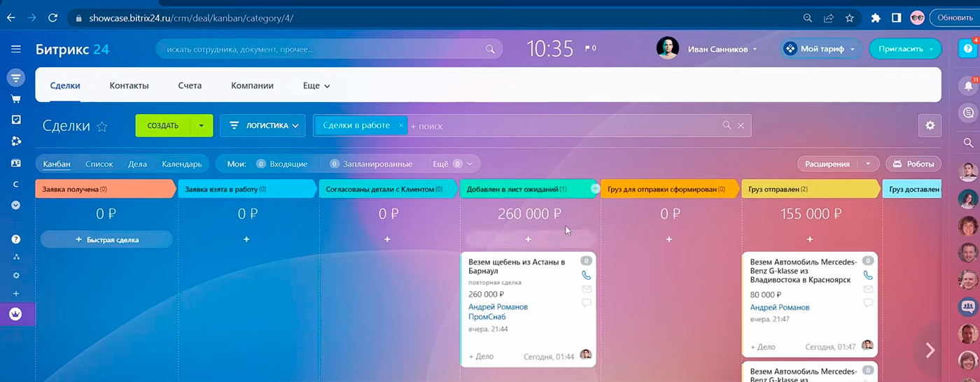The image size is (980, 382).
Task: Open dropdown arrow on Пригласить button
Action: pyautogui.click(x=931, y=49)
